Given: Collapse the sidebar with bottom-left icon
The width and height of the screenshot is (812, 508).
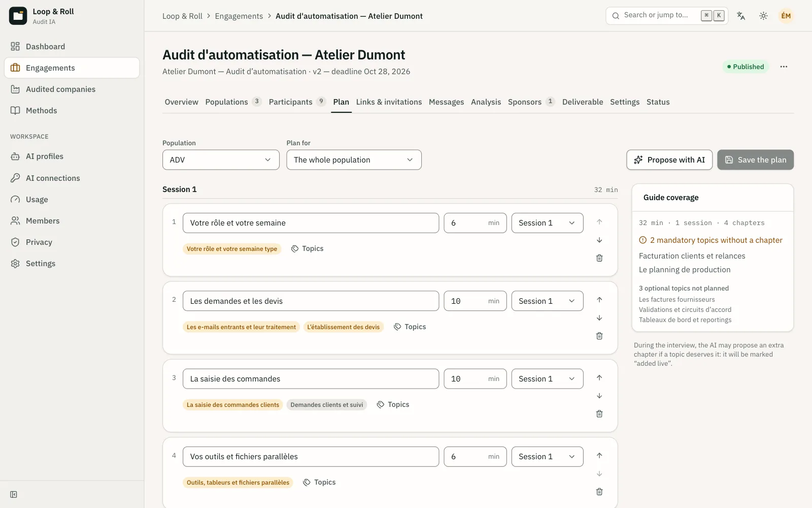Looking at the screenshot, I should point(14,494).
